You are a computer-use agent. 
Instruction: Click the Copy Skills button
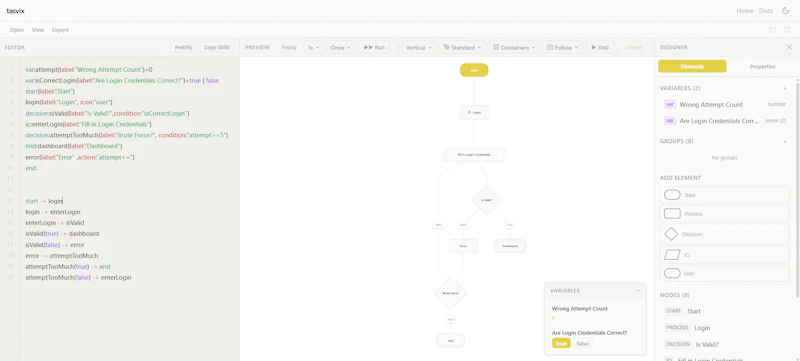(217, 47)
